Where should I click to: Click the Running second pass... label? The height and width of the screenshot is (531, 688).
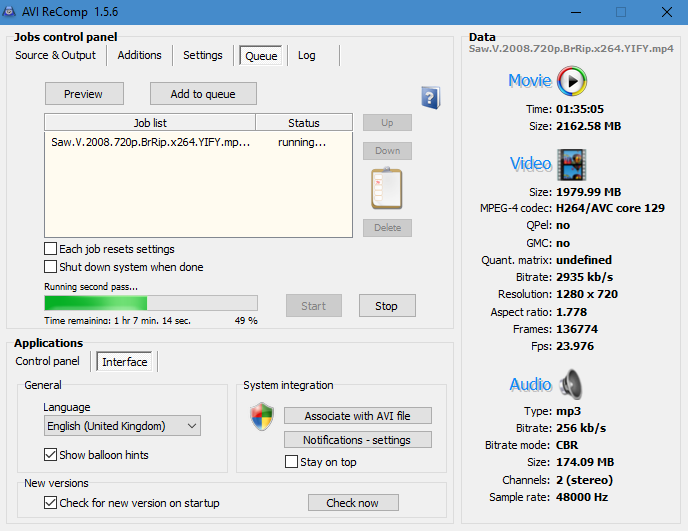click(91, 287)
